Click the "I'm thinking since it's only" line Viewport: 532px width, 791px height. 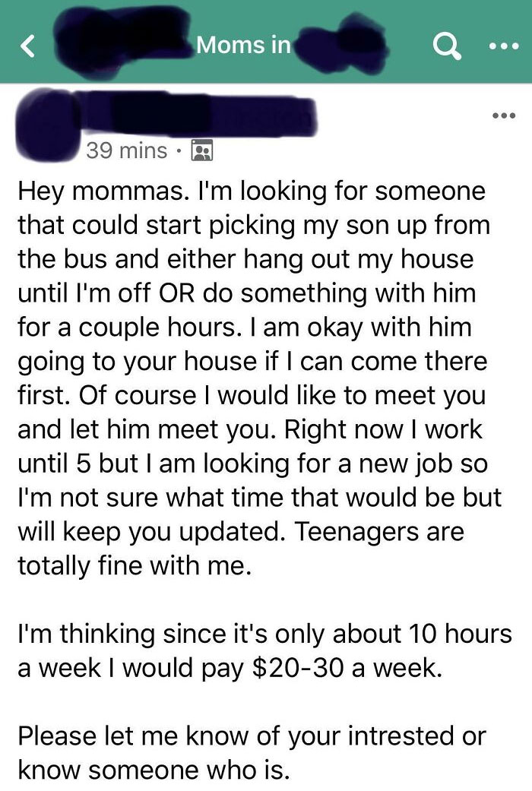(x=264, y=634)
